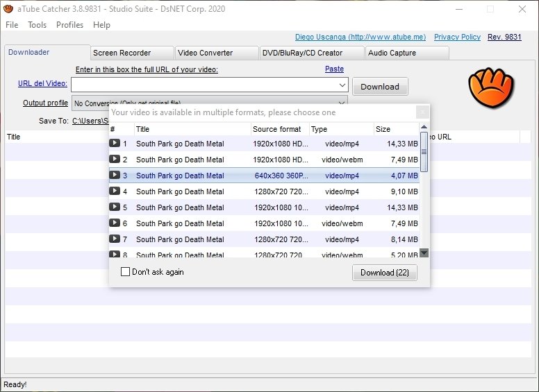
Task: Enable the Don't ask again checkbox
Action: pyautogui.click(x=125, y=272)
